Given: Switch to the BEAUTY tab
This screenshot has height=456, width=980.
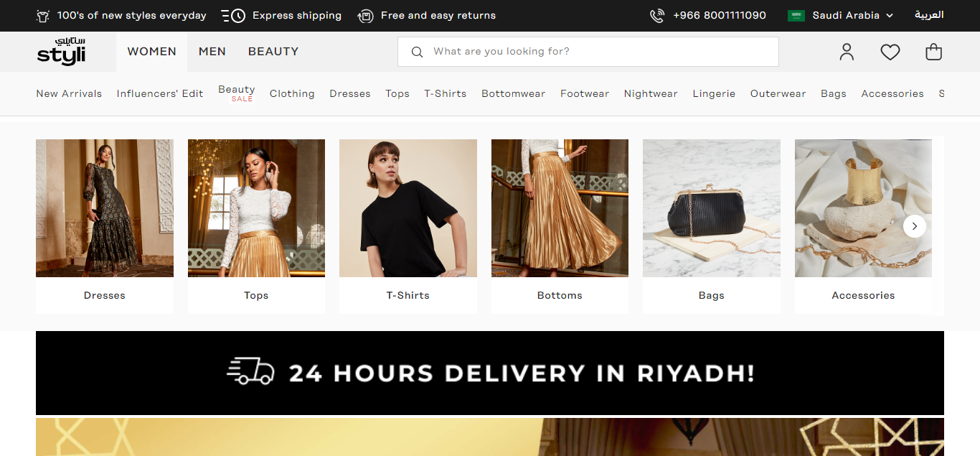Looking at the screenshot, I should tap(273, 52).
